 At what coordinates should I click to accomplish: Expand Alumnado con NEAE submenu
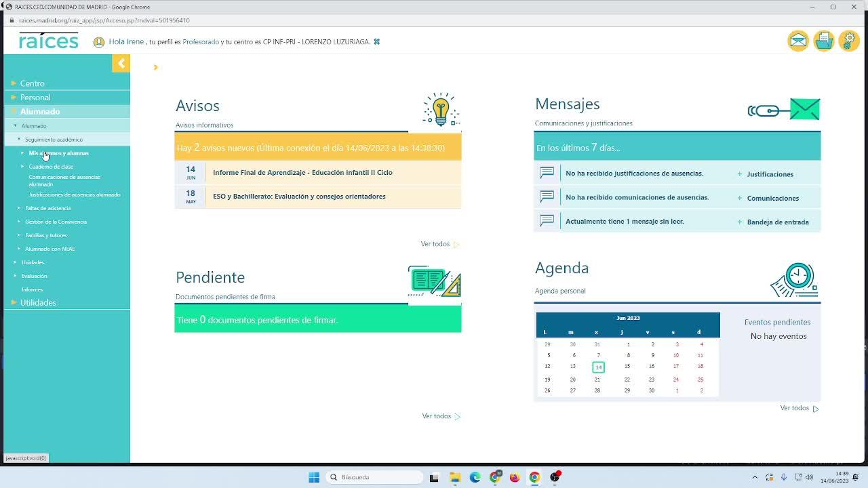coord(50,249)
